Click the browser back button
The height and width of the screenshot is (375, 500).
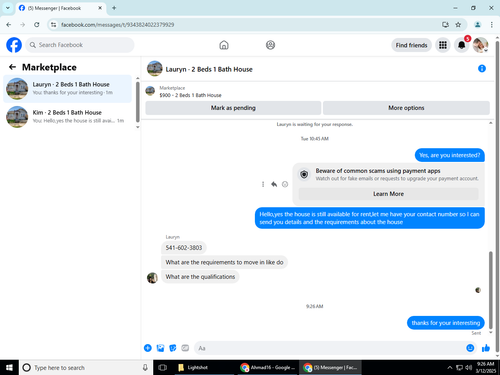click(9, 25)
